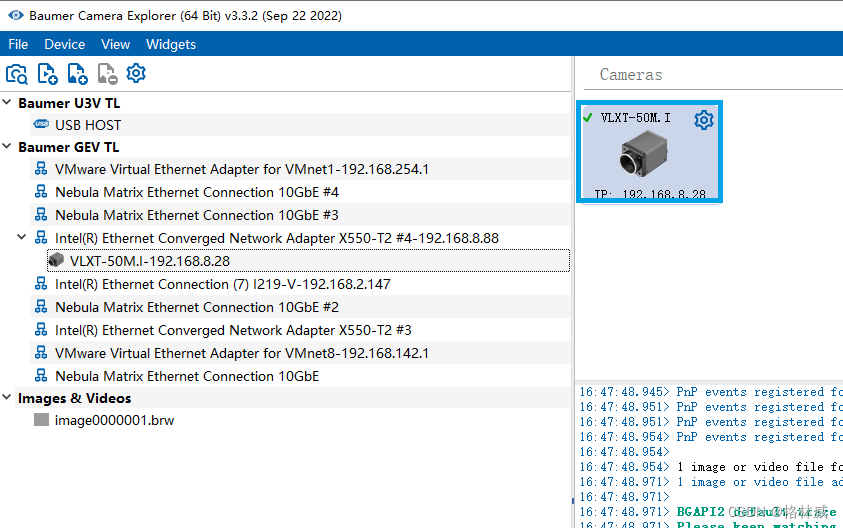The image size is (843, 528).
Task: Select the Cameras panel tab
Action: pos(631,75)
